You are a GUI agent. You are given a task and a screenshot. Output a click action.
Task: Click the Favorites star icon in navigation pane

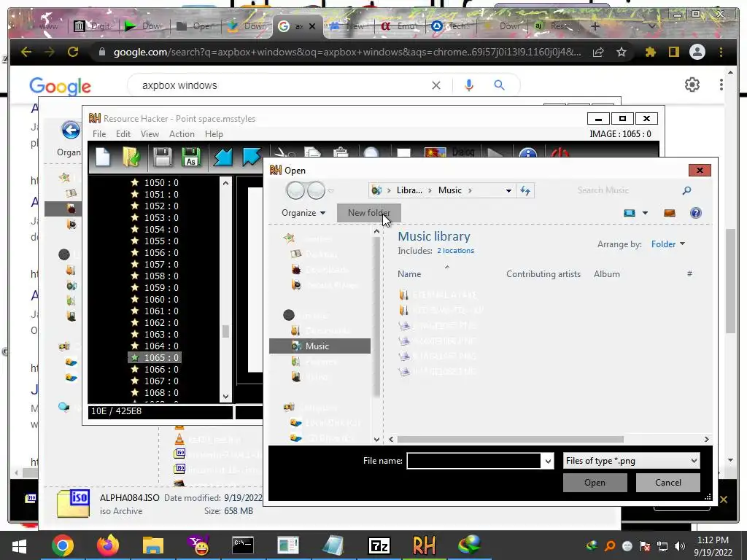click(x=289, y=238)
